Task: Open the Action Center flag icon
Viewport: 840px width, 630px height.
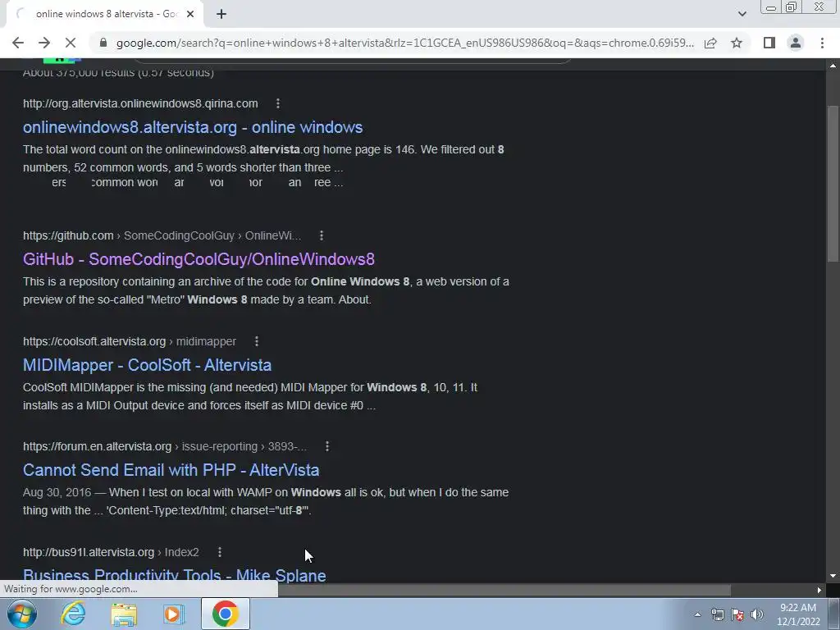Action: click(737, 614)
